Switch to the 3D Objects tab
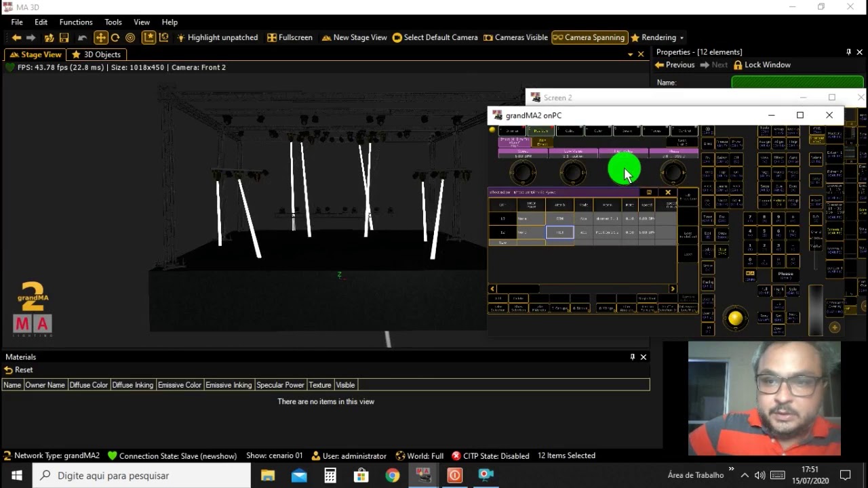The height and width of the screenshot is (488, 868). coord(96,55)
